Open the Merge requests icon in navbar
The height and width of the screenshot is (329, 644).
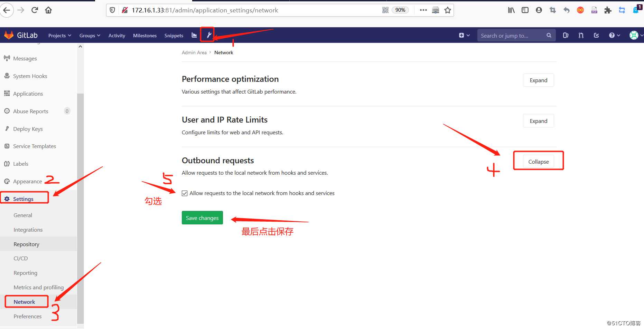pos(581,35)
